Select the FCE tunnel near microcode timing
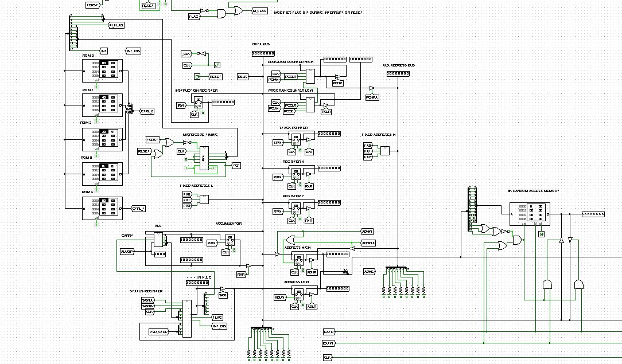This screenshot has width=622, height=364. pyautogui.click(x=236, y=166)
